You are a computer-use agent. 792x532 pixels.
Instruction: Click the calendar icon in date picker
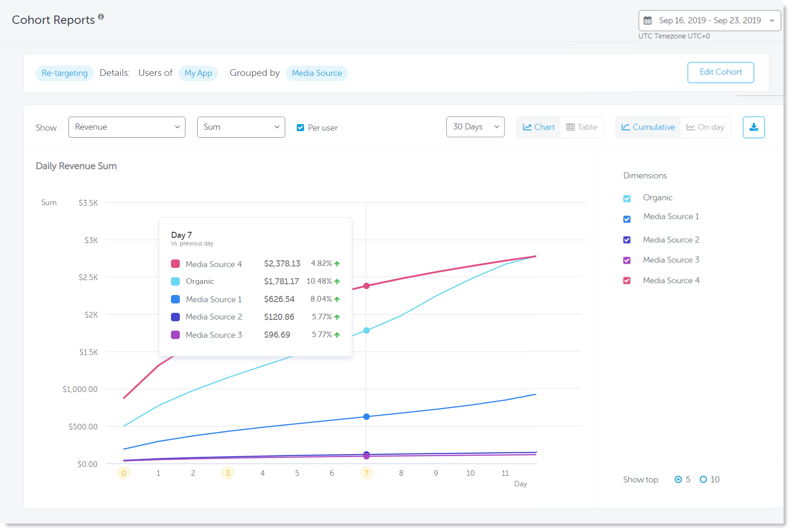648,21
